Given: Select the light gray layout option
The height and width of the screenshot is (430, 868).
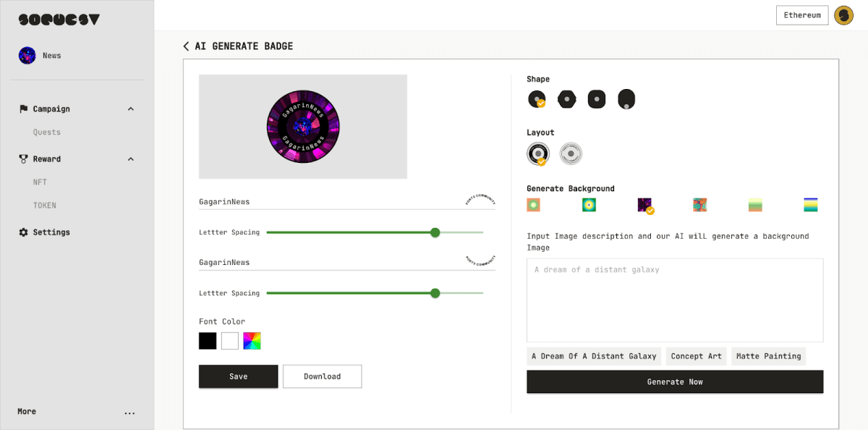Looking at the screenshot, I should (571, 153).
